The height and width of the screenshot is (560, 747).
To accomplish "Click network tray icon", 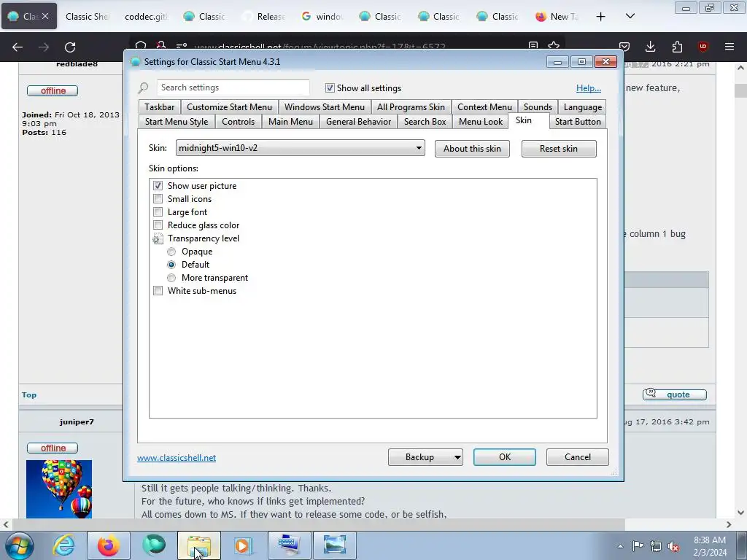I will (656, 546).
